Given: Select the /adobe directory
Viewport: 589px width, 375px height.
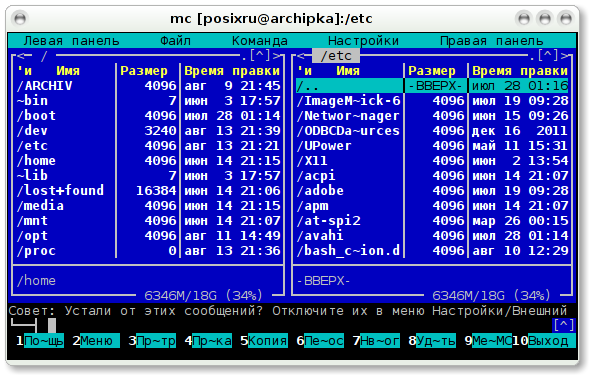Looking at the screenshot, I should pyautogui.click(x=432, y=191).
